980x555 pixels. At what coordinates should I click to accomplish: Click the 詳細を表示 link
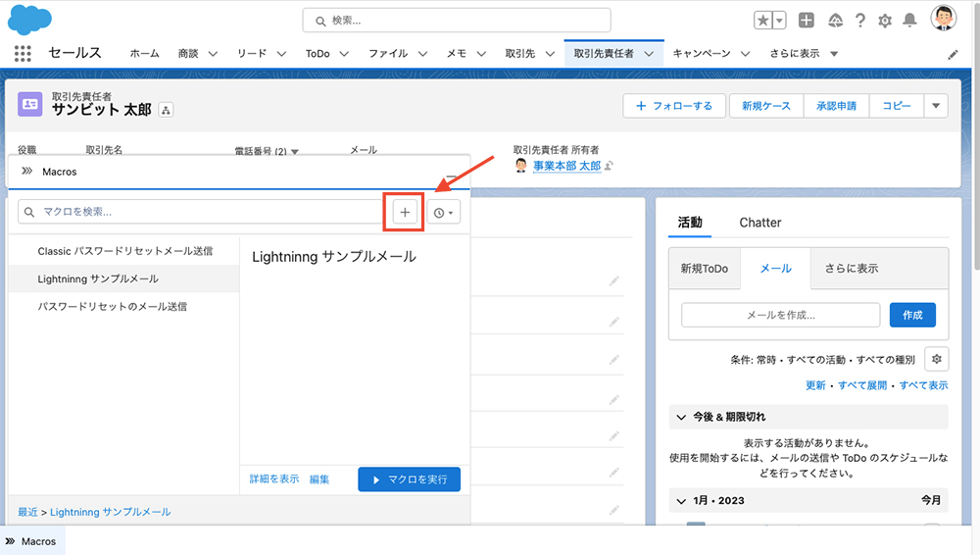[x=274, y=479]
